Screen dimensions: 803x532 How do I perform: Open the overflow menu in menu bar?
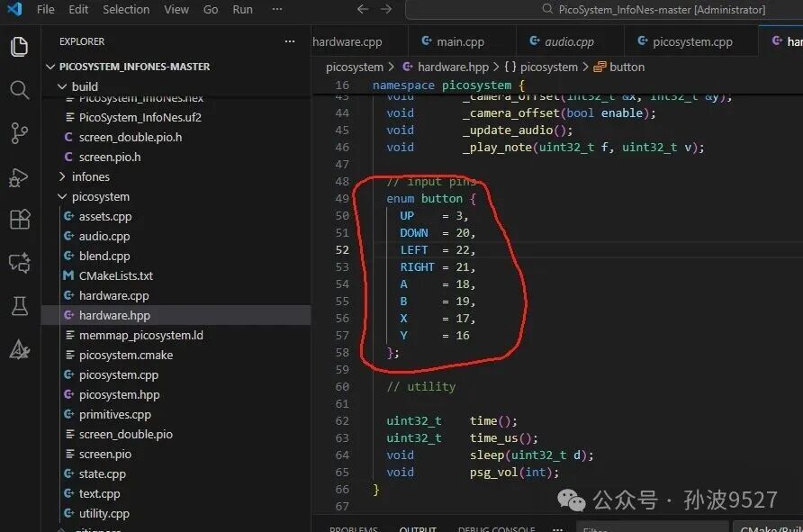277,9
